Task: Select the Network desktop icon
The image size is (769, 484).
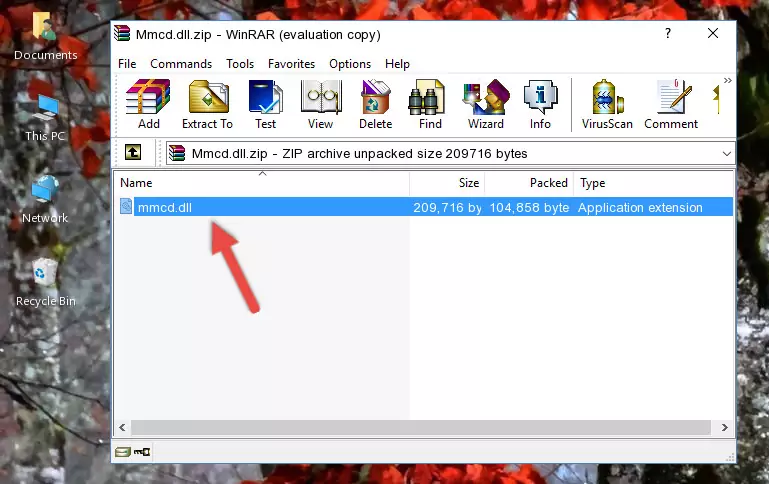Action: point(45,200)
